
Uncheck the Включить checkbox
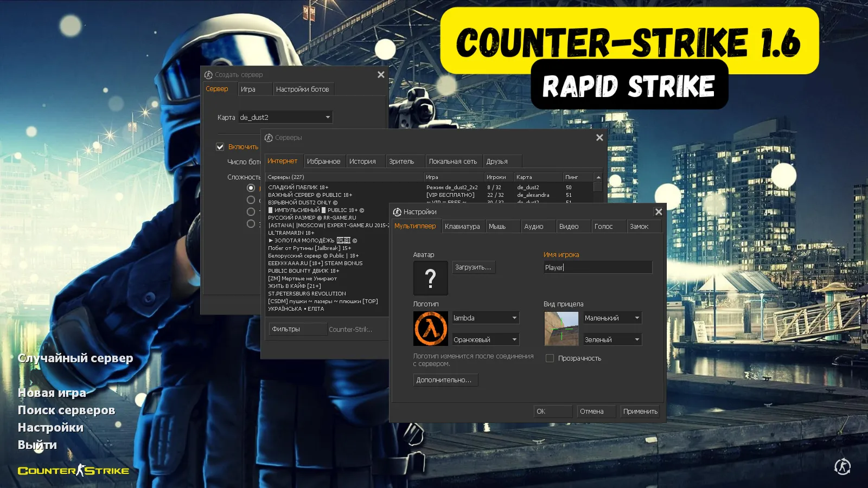[x=220, y=147]
